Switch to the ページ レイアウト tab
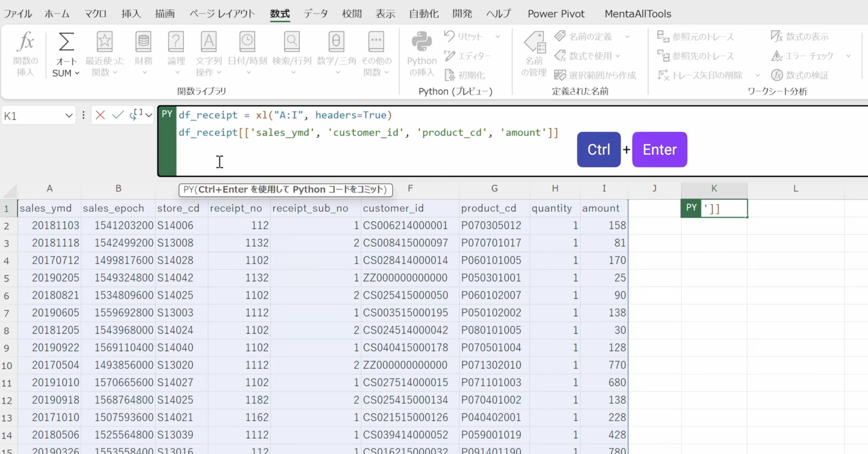This screenshot has height=454, width=868. click(x=222, y=14)
